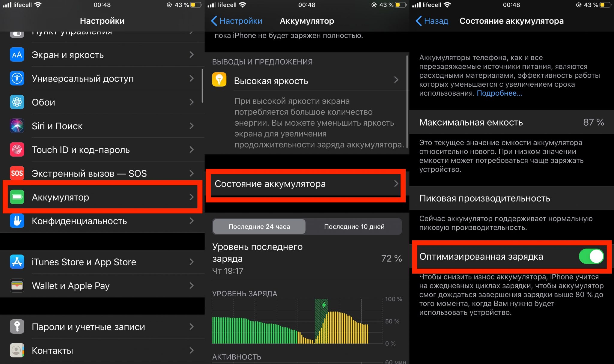
Task: Open the Подробнее… link
Action: coord(499,93)
